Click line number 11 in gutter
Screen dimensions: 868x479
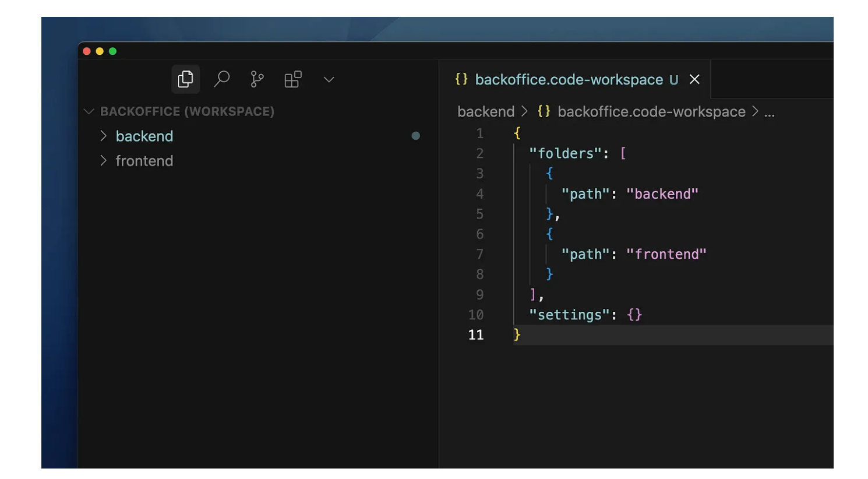[x=476, y=335]
